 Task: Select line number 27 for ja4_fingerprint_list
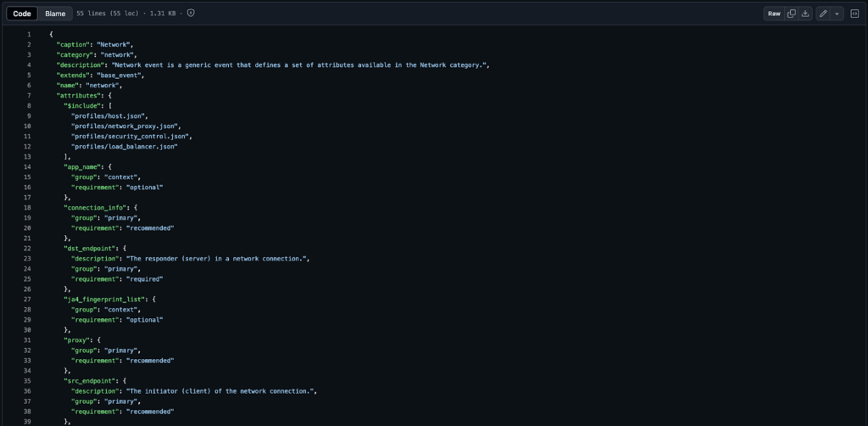tap(28, 300)
